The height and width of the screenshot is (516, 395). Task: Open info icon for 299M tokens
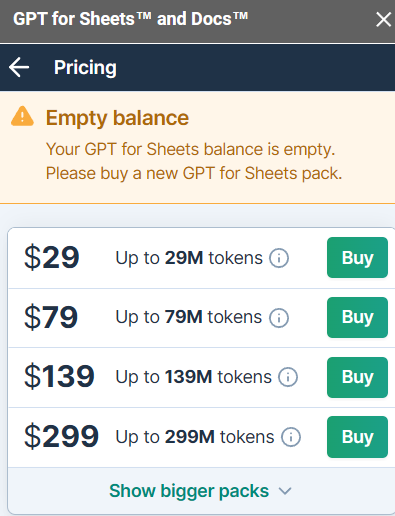point(291,437)
